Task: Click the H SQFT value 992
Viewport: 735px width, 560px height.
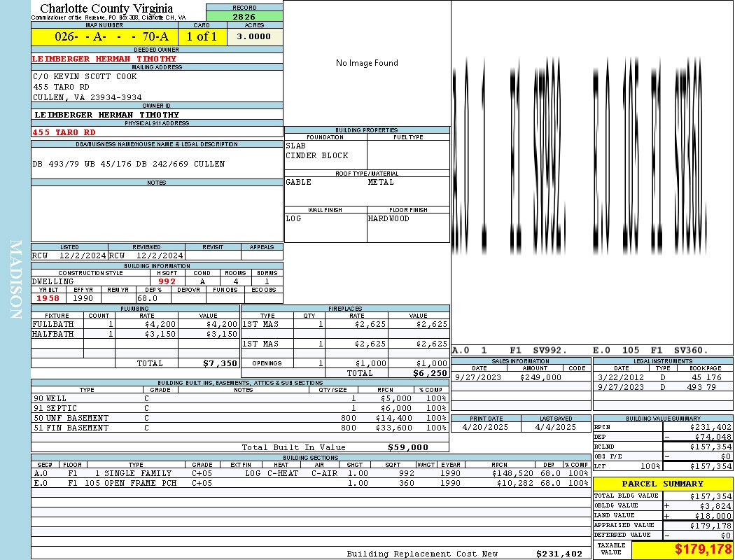Action: 167,282
